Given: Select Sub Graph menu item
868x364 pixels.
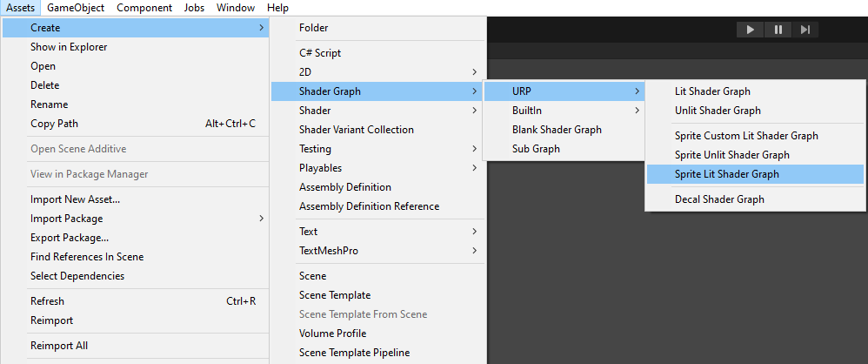Looking at the screenshot, I should point(536,149).
